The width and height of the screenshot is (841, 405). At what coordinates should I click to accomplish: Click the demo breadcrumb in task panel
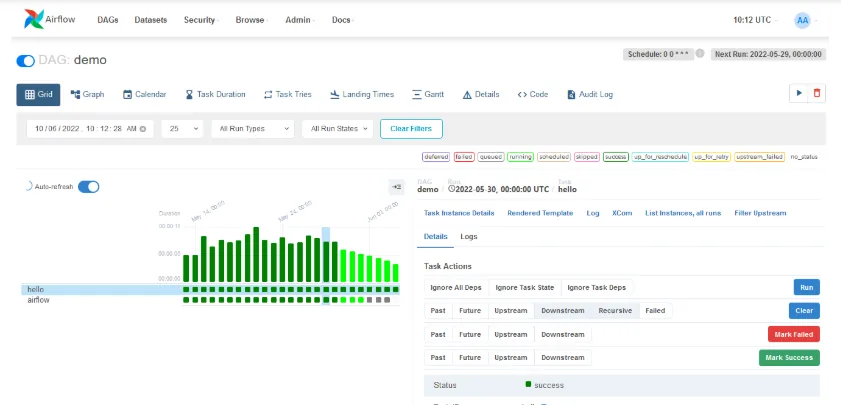427,189
